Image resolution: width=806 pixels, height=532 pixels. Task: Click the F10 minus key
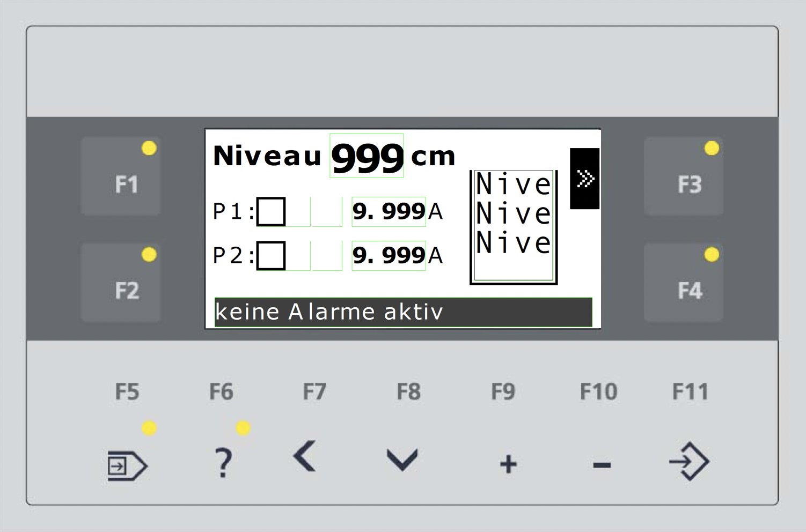(x=602, y=465)
